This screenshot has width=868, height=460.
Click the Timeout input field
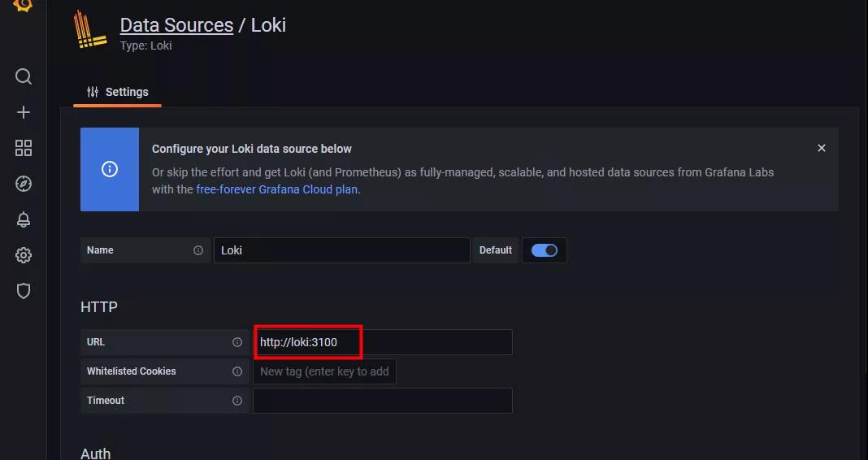382,401
